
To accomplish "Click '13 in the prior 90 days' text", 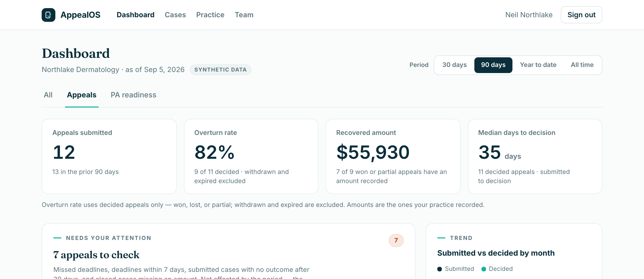I will coord(86,172).
